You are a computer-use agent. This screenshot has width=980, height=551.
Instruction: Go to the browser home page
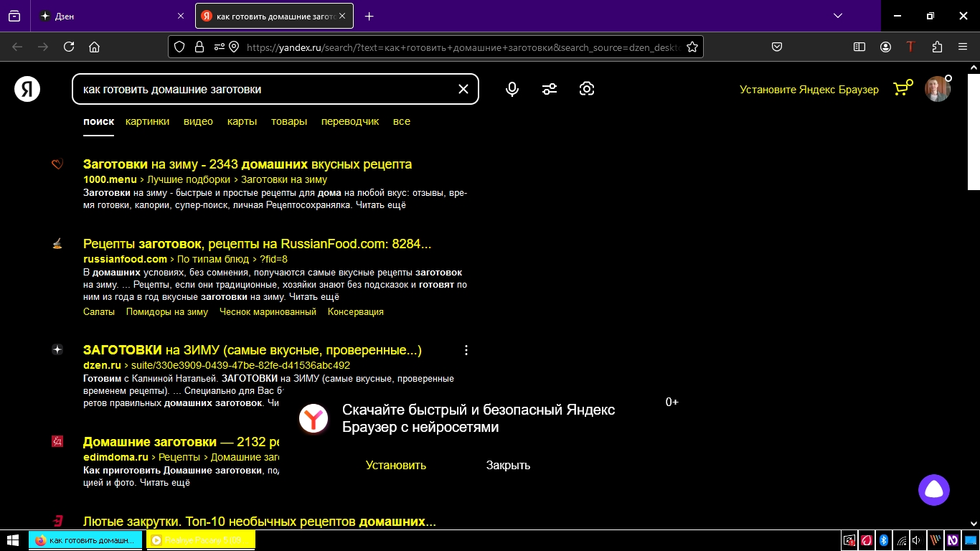(x=94, y=47)
